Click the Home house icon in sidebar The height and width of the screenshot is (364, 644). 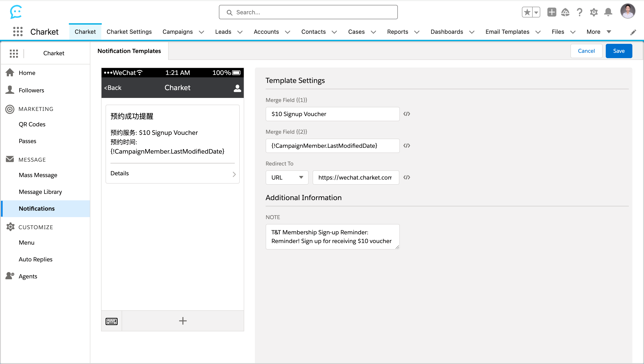coord(10,72)
